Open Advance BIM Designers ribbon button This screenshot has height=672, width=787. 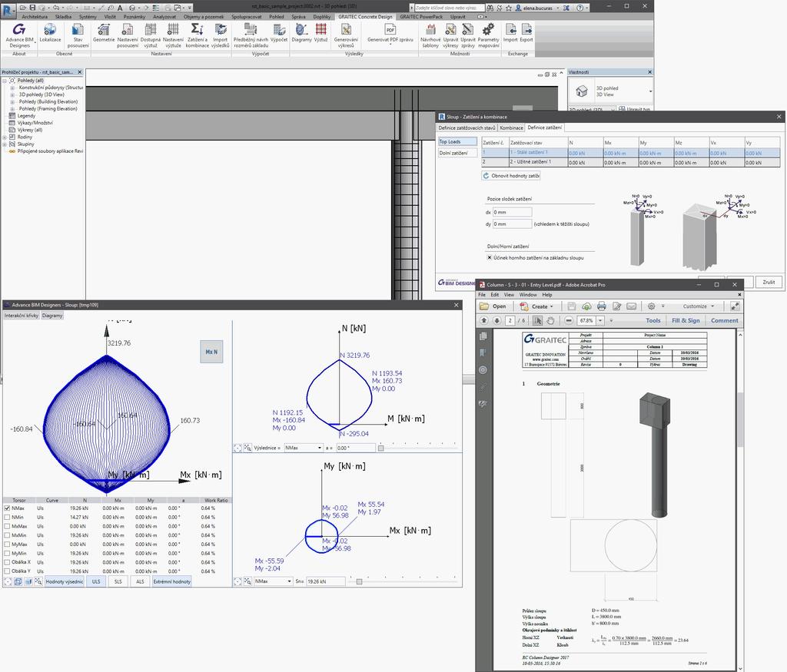point(19,35)
